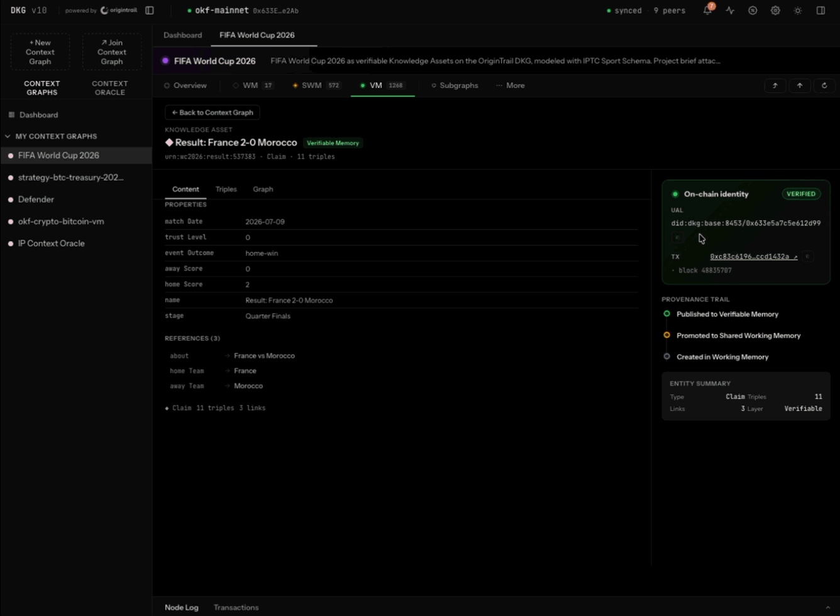Image resolution: width=840 pixels, height=616 pixels.
Task: Toggle the left sidebar panel icon
Action: 150,11
